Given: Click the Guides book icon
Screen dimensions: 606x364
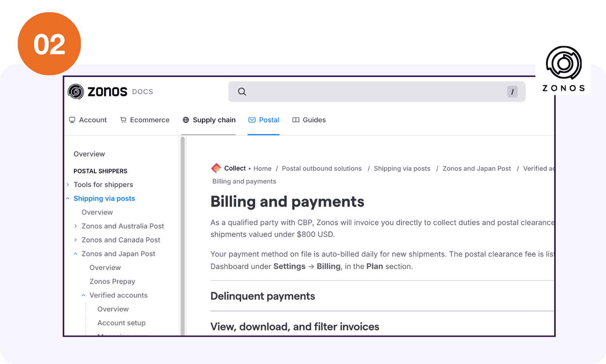Looking at the screenshot, I should [296, 120].
